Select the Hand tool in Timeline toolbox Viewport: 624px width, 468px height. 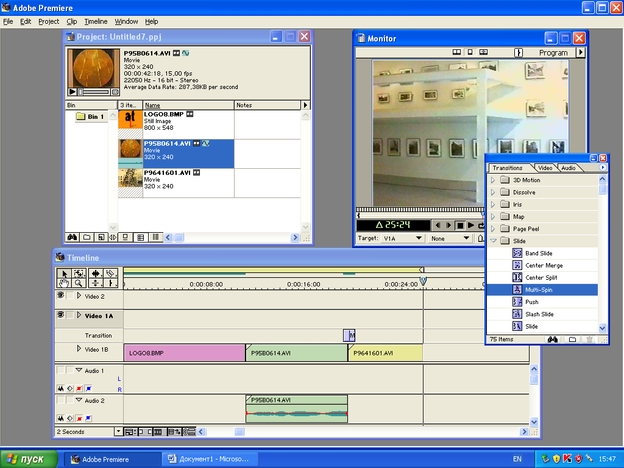tap(64, 284)
